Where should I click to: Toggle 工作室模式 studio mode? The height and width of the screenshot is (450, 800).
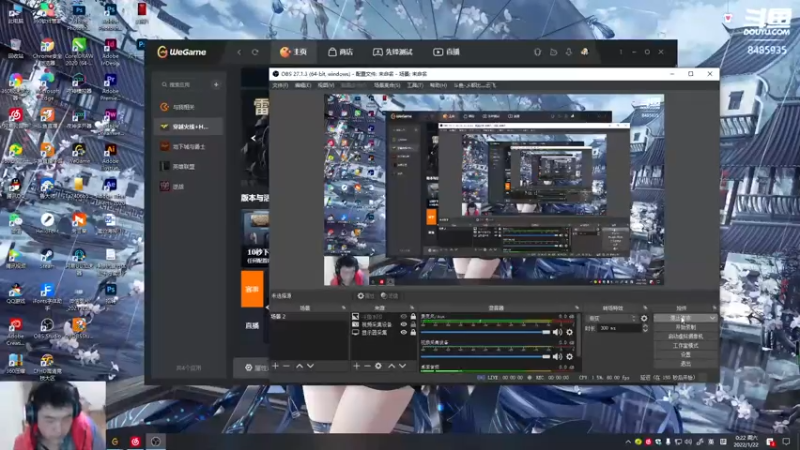(686, 345)
